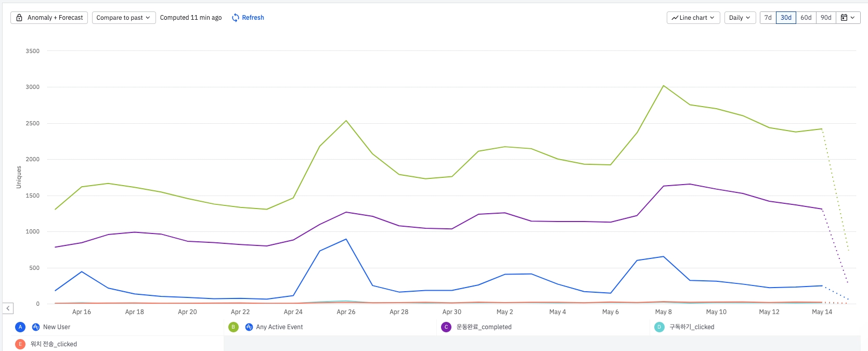
Task: Click the purple C series badge
Action: click(x=446, y=327)
